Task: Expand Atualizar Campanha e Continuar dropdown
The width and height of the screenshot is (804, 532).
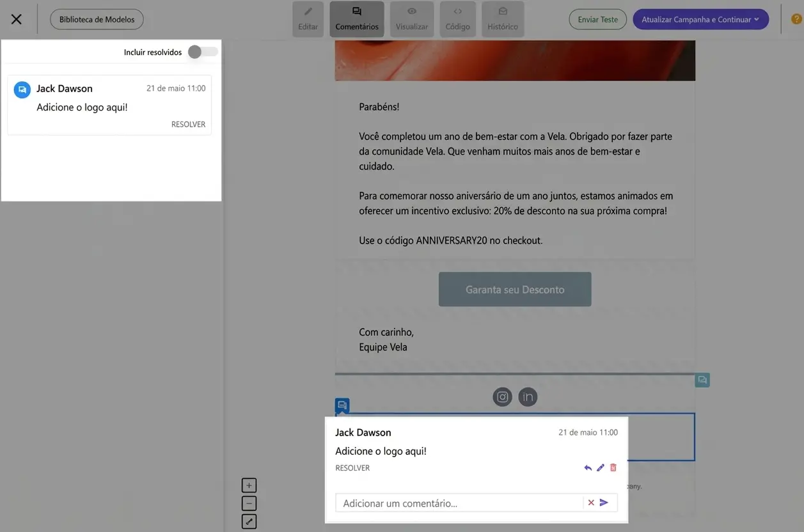Action: [x=757, y=20]
